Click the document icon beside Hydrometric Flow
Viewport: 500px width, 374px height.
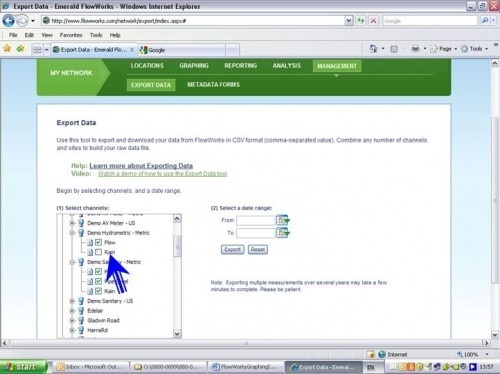(x=90, y=243)
